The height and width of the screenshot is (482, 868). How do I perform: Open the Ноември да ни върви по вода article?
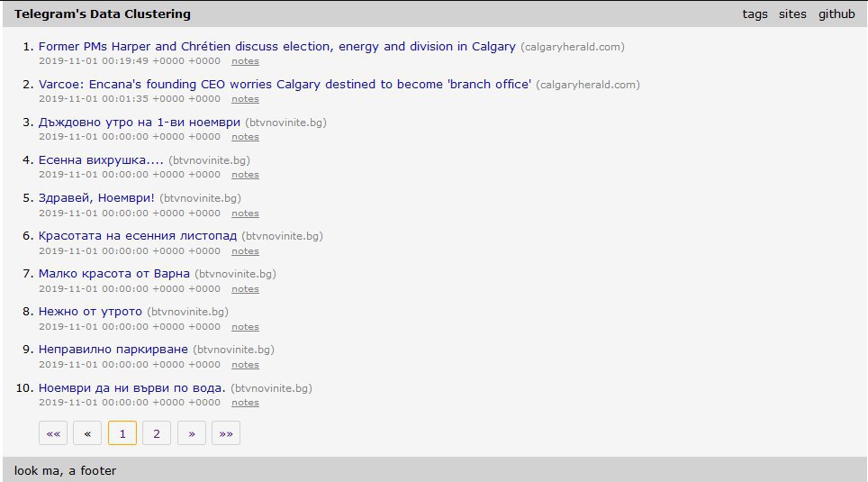131,387
